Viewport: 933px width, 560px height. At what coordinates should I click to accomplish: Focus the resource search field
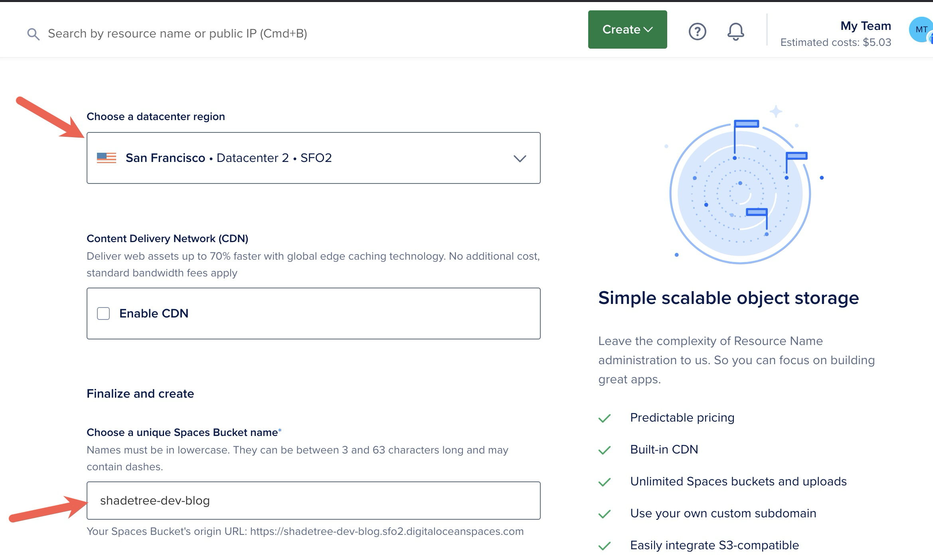(178, 34)
